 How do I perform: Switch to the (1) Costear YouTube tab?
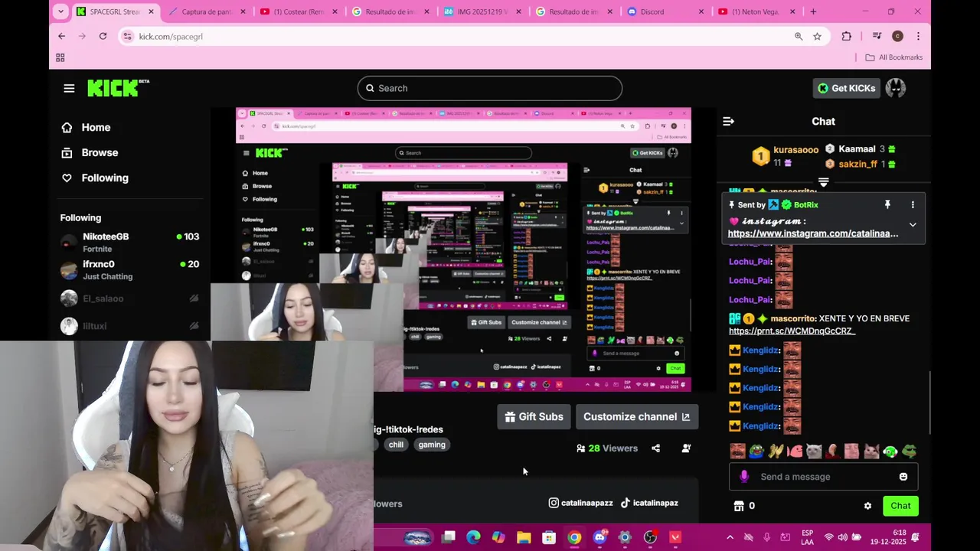pos(297,11)
